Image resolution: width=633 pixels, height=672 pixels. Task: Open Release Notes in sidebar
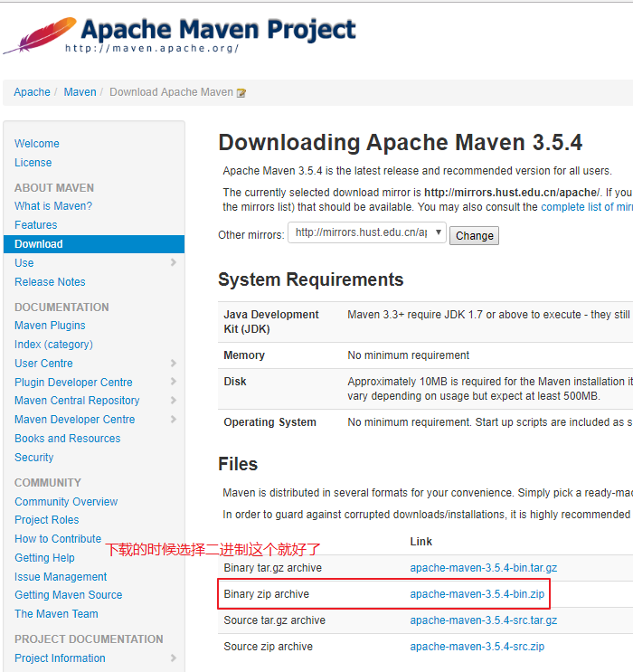point(50,282)
